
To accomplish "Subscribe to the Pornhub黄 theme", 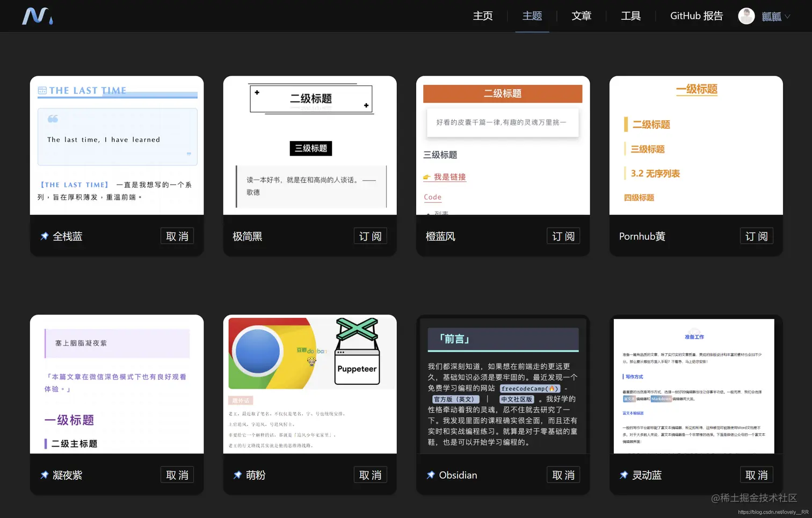I will point(756,235).
